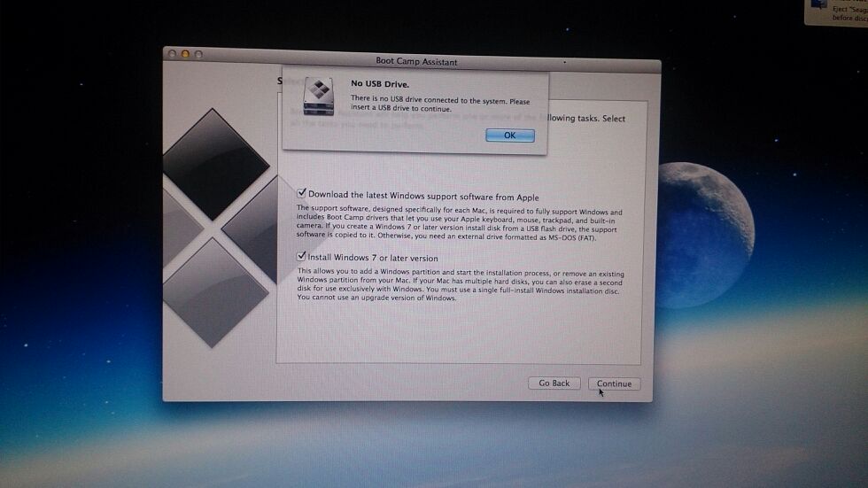Image resolution: width=868 pixels, height=488 pixels.
Task: Click the yellow minimize window button
Action: [x=185, y=54]
